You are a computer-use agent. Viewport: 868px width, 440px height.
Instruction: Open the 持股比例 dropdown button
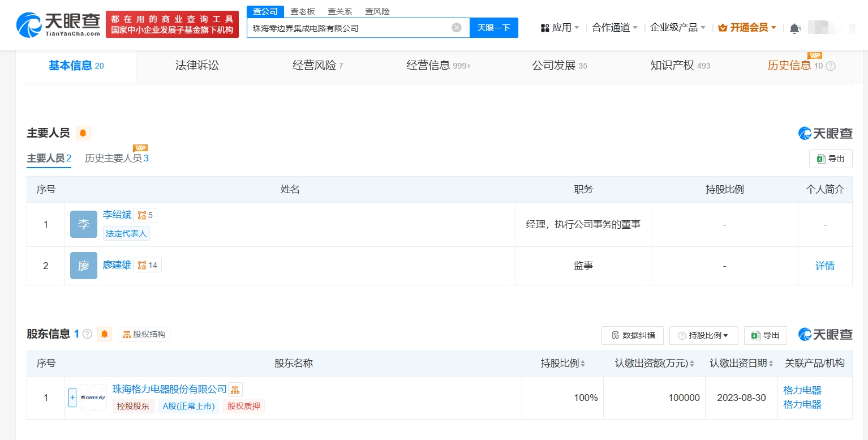click(703, 335)
